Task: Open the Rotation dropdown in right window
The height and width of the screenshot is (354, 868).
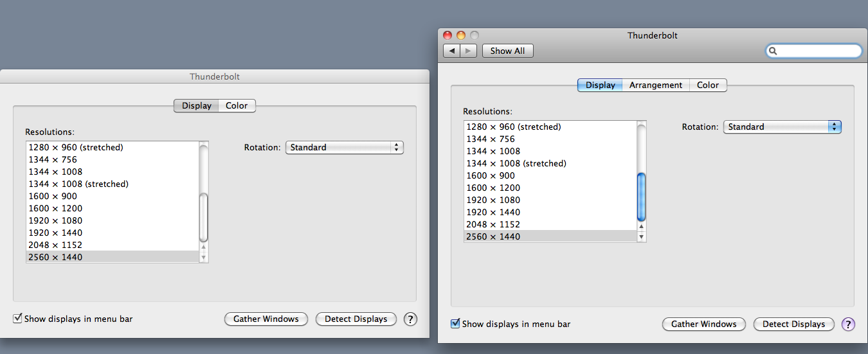Action: click(782, 127)
